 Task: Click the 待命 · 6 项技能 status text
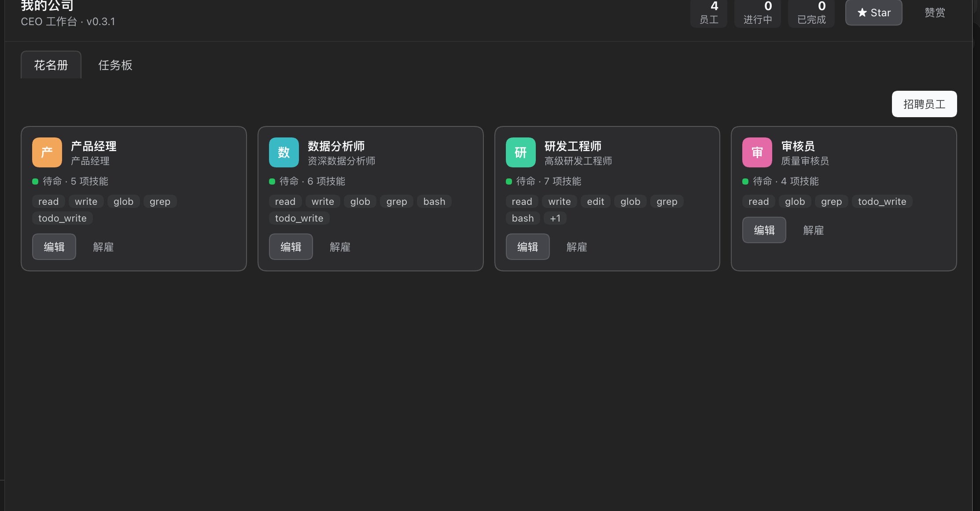(312, 181)
